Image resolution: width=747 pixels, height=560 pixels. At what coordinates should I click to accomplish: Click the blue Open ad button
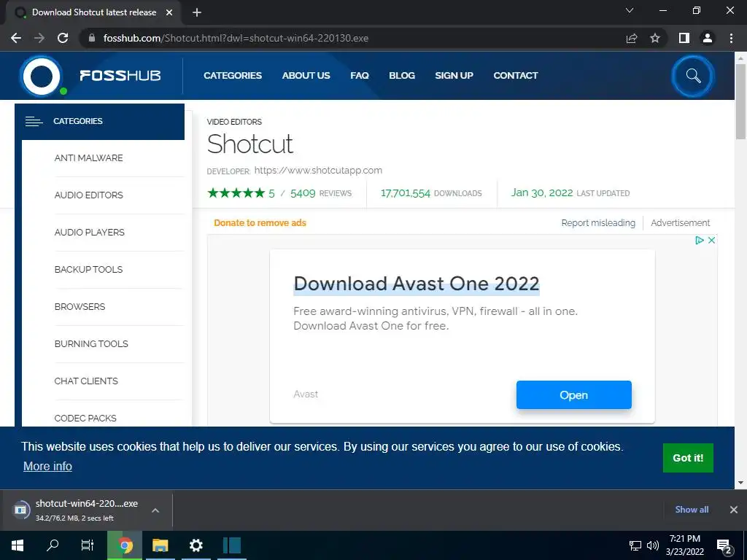pos(574,394)
